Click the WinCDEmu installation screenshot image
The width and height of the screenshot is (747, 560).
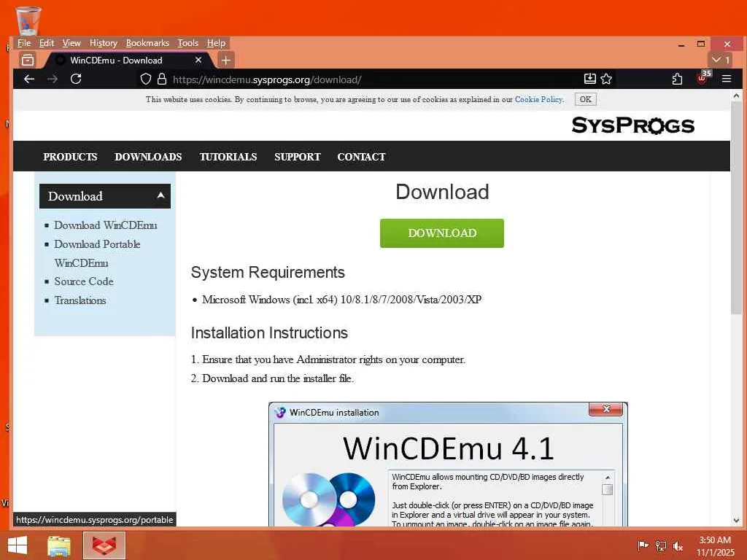click(x=448, y=464)
